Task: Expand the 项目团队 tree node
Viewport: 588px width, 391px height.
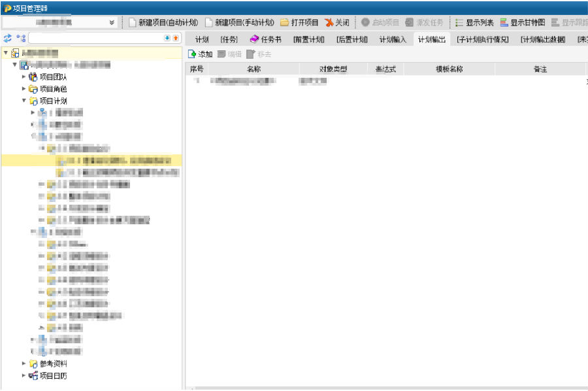Action: click(x=24, y=76)
